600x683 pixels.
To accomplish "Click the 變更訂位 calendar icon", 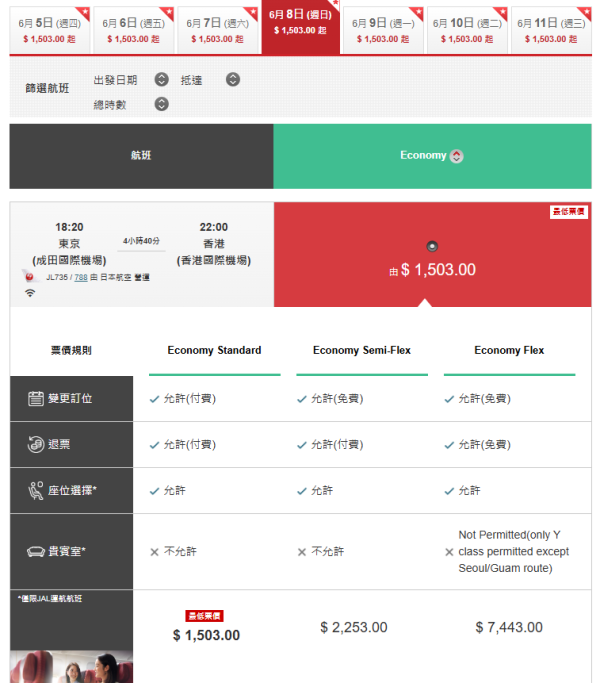I will pyautogui.click(x=36, y=399).
